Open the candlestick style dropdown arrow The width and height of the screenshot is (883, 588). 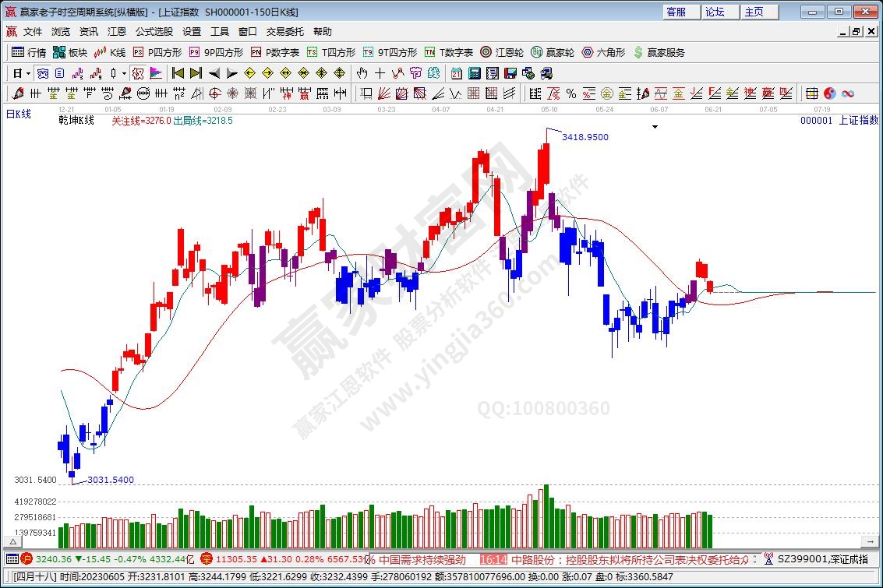click(125, 73)
